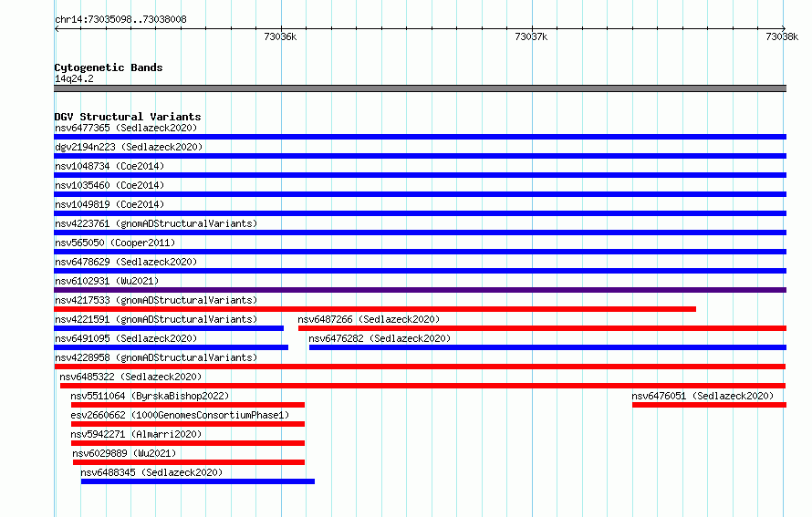The height and width of the screenshot is (517, 812).
Task: Open the nsv6487266 (Sedlazeck2020) label
Action: pos(369,319)
